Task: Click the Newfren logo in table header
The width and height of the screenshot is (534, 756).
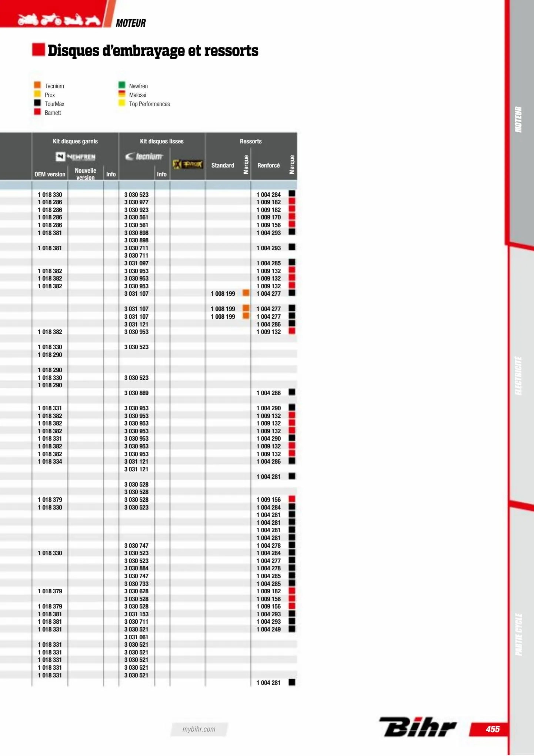Action: click(x=76, y=157)
